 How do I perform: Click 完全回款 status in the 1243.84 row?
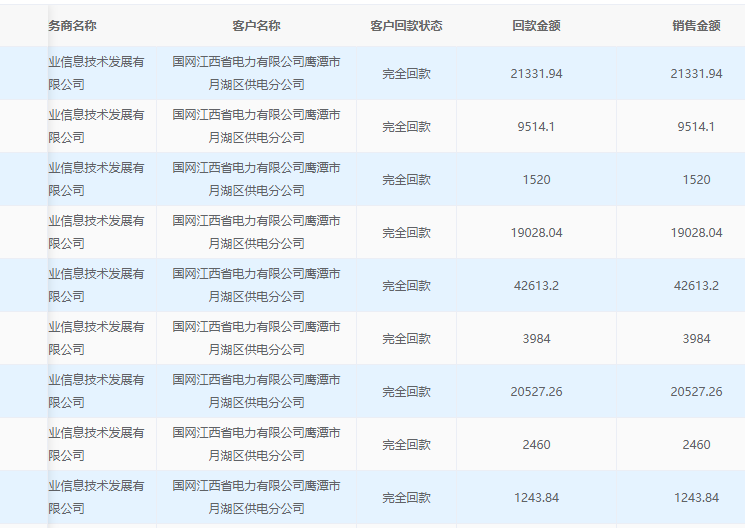point(406,498)
